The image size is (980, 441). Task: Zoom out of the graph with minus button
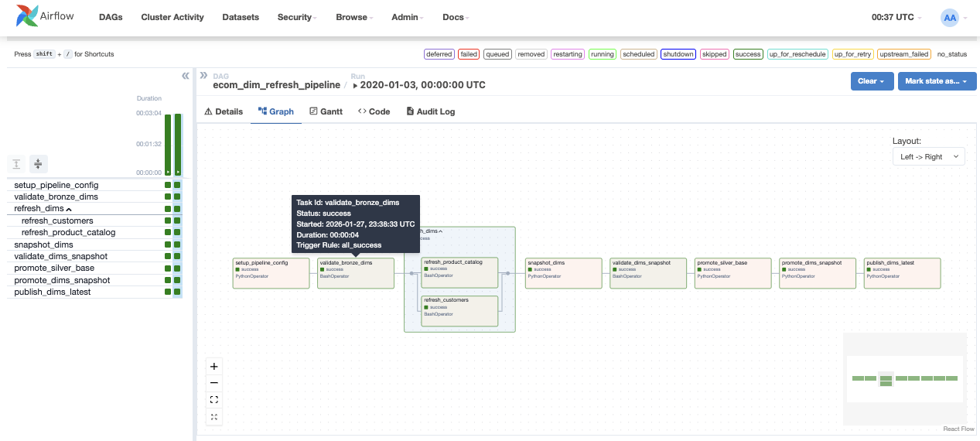(214, 383)
